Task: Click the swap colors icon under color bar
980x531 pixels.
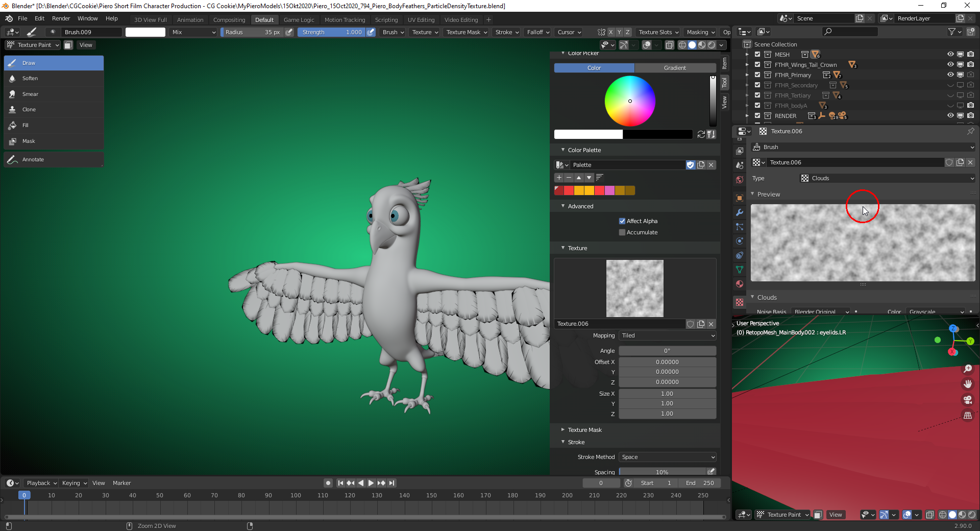Action: 701,134
